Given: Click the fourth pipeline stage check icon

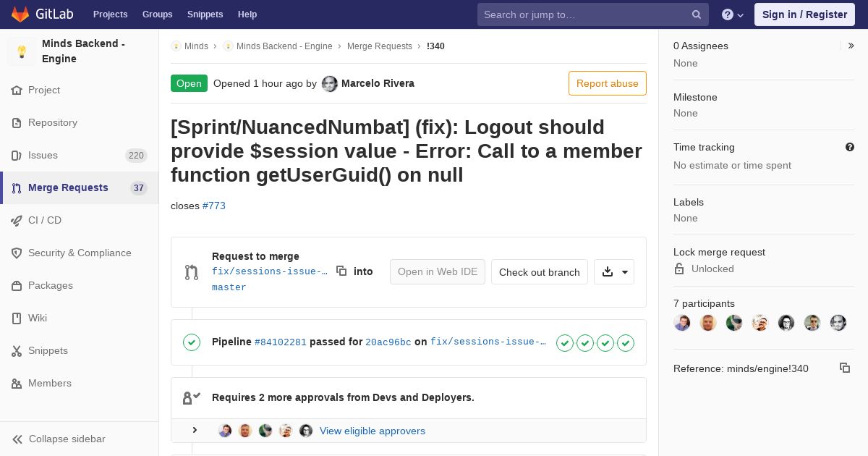Looking at the screenshot, I should [x=626, y=343].
